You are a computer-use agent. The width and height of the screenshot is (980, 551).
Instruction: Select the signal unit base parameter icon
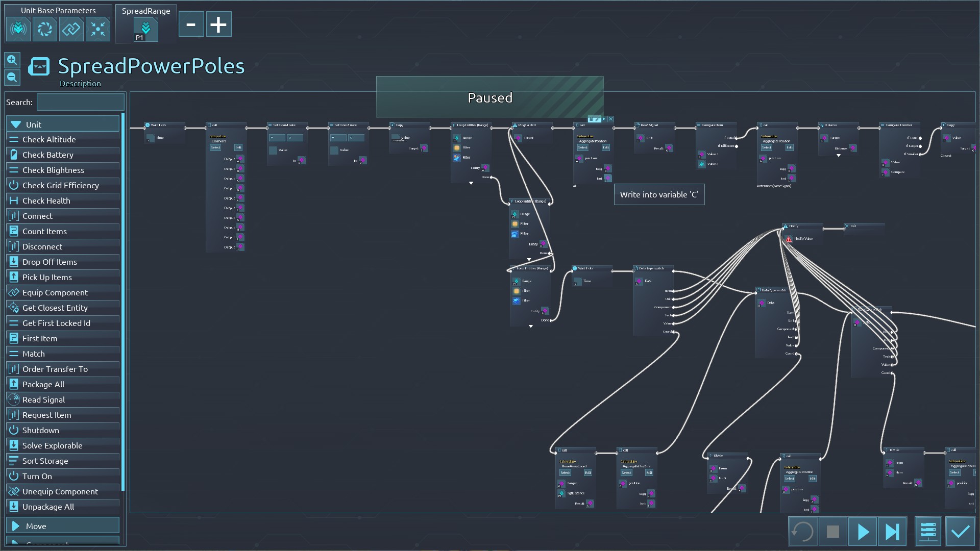(x=18, y=29)
